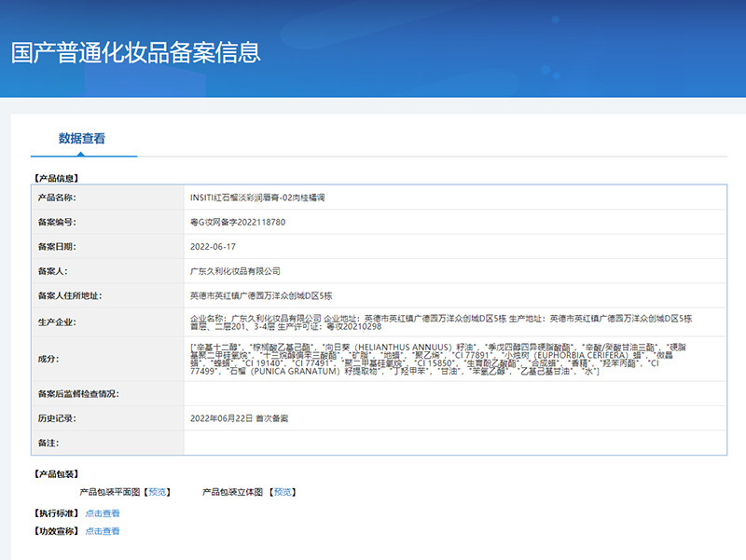Click the 备案后监督检查情况 row label

click(78, 393)
